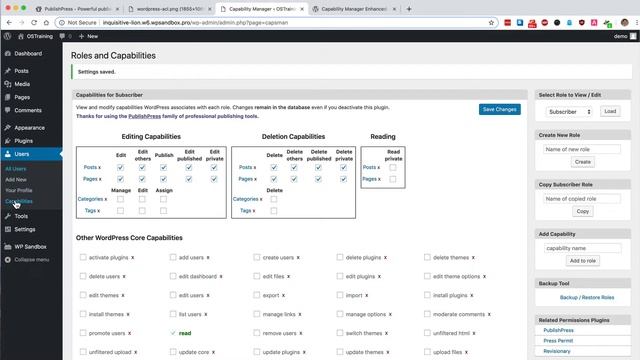Click the x next to delete users
The width and height of the screenshot is (640, 360).
tap(124, 277)
